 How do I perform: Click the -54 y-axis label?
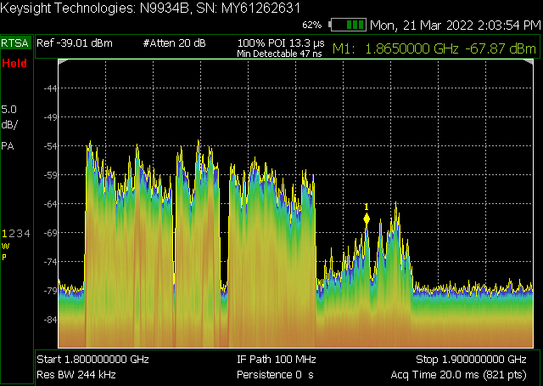[50, 146]
